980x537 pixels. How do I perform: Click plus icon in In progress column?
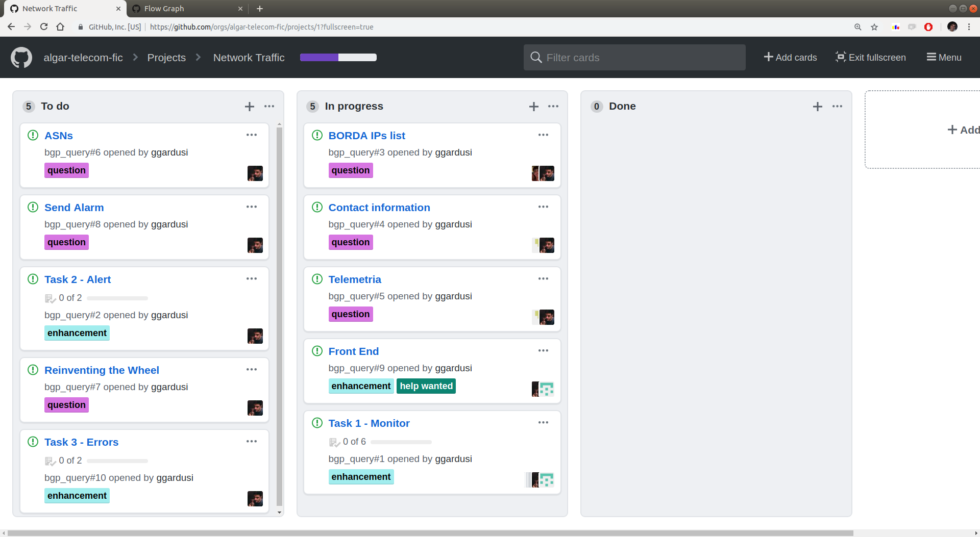pos(533,107)
